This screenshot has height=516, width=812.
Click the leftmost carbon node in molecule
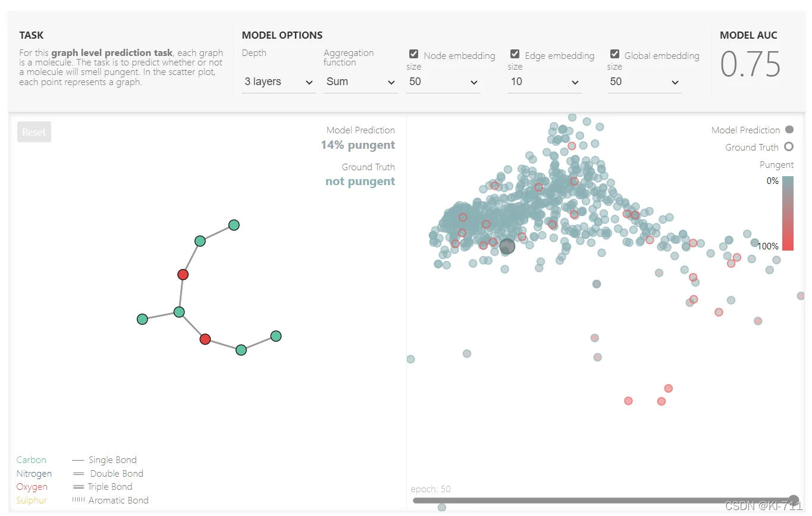(x=142, y=320)
